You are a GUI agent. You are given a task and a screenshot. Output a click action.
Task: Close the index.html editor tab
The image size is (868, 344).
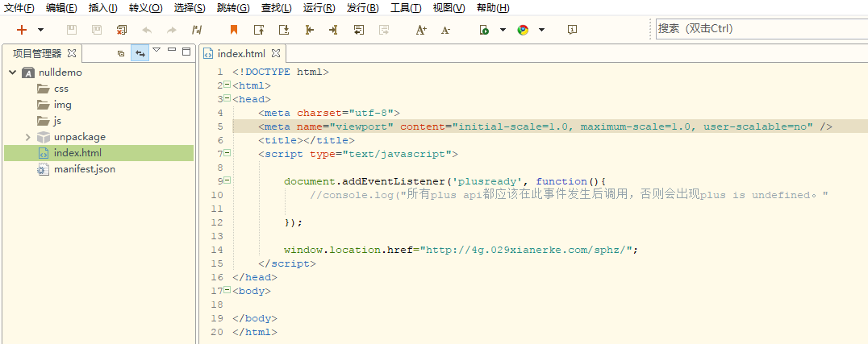(x=275, y=54)
